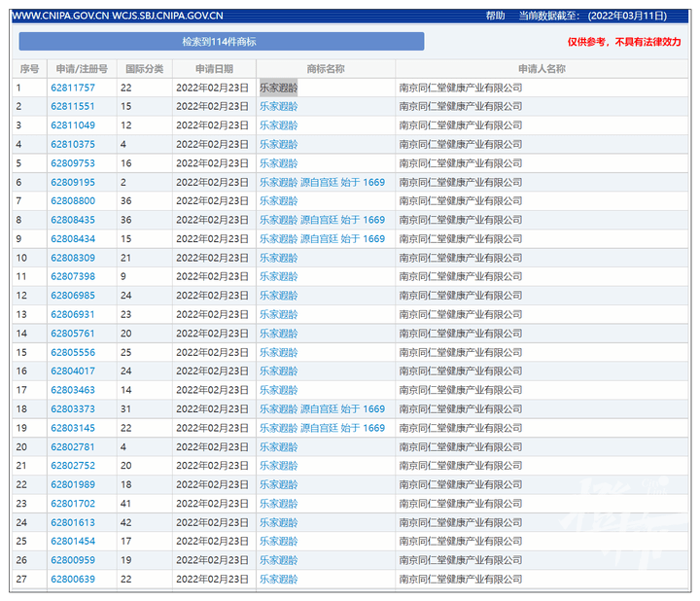Image resolution: width=700 pixels, height=601 pixels.
Task: Click the 序号 column header
Action: [x=29, y=69]
